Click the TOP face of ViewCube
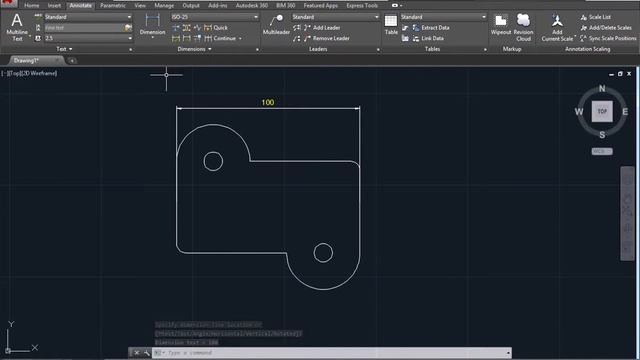The width and height of the screenshot is (640, 360). [602, 111]
